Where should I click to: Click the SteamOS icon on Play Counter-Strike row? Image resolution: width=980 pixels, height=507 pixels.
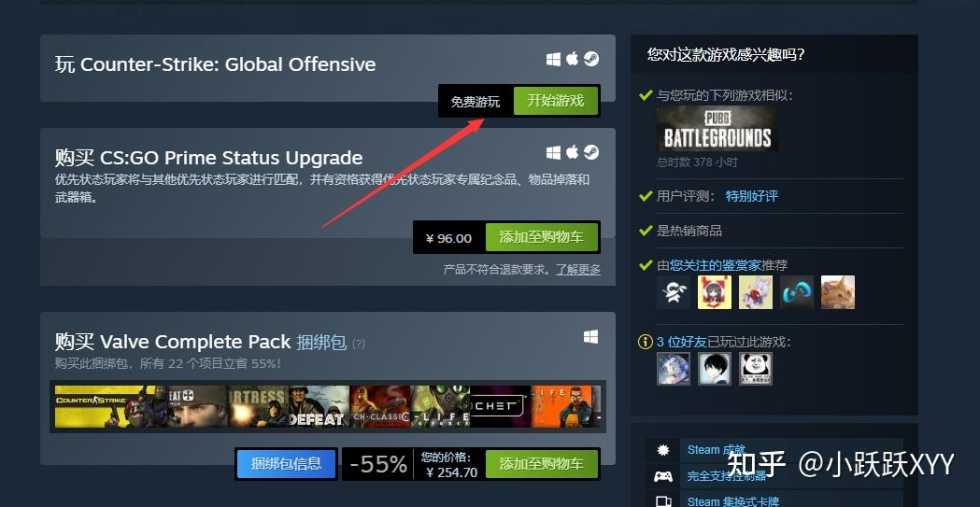(591, 60)
